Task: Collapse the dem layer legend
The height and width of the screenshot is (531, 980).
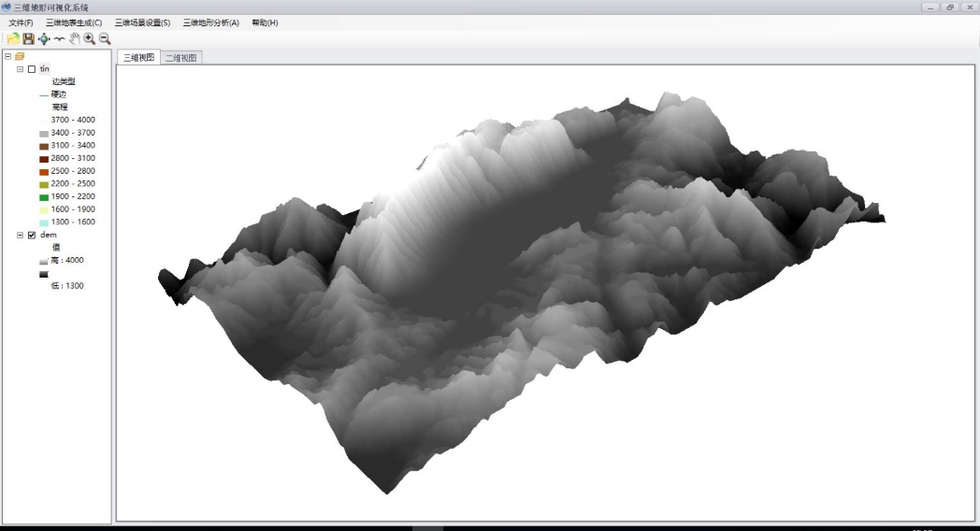Action: 20,235
